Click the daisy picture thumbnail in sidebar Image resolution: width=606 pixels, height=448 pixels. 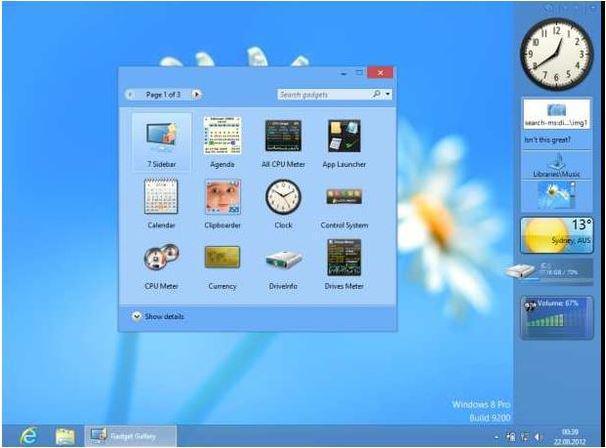(557, 196)
